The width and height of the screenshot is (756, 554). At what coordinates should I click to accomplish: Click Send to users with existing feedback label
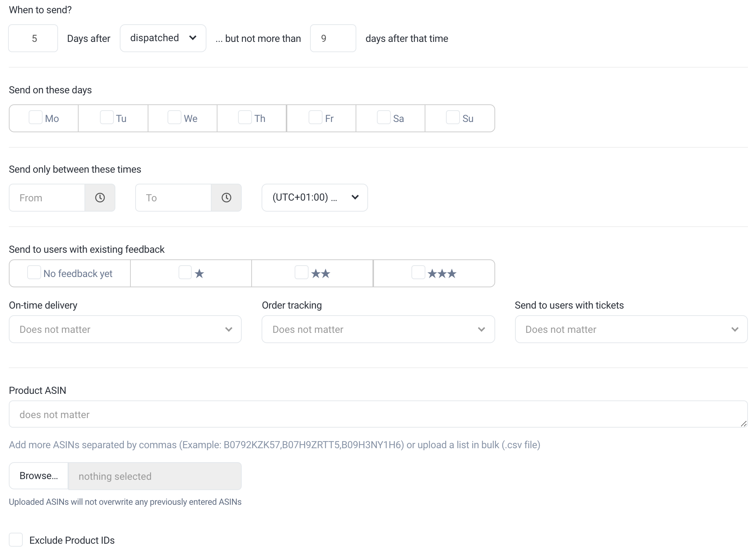(87, 249)
